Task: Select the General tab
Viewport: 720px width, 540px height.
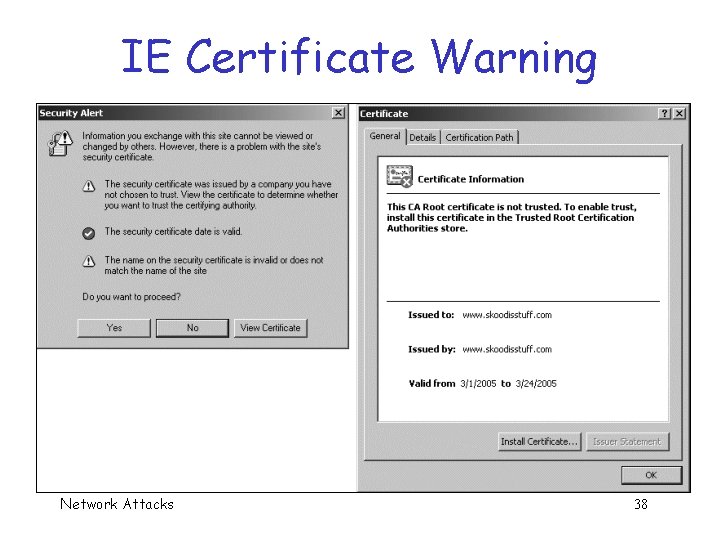Action: coord(385,136)
